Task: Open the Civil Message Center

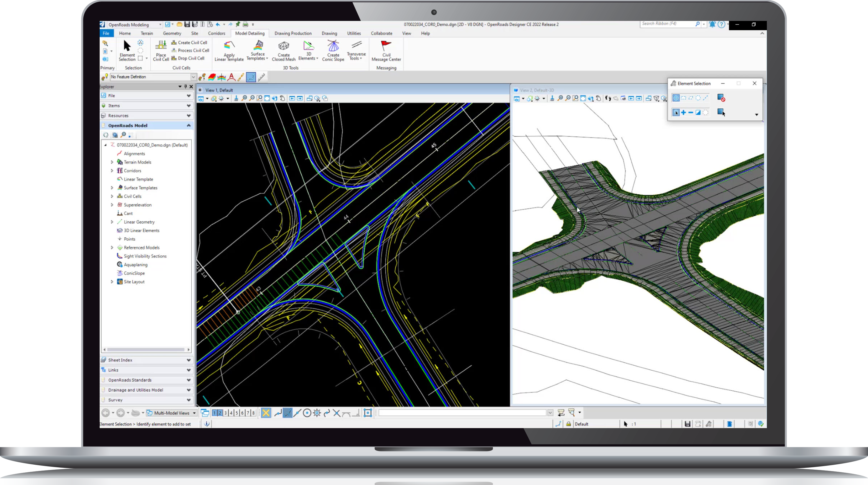Action: 386,50
